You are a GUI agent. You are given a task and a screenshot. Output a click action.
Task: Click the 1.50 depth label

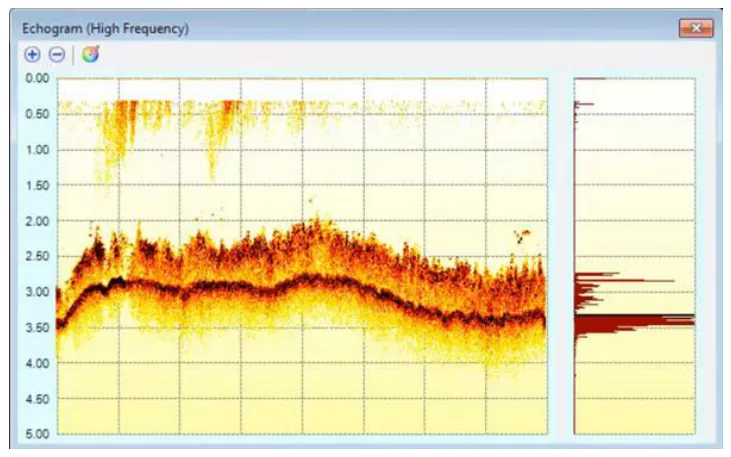pyautogui.click(x=37, y=186)
